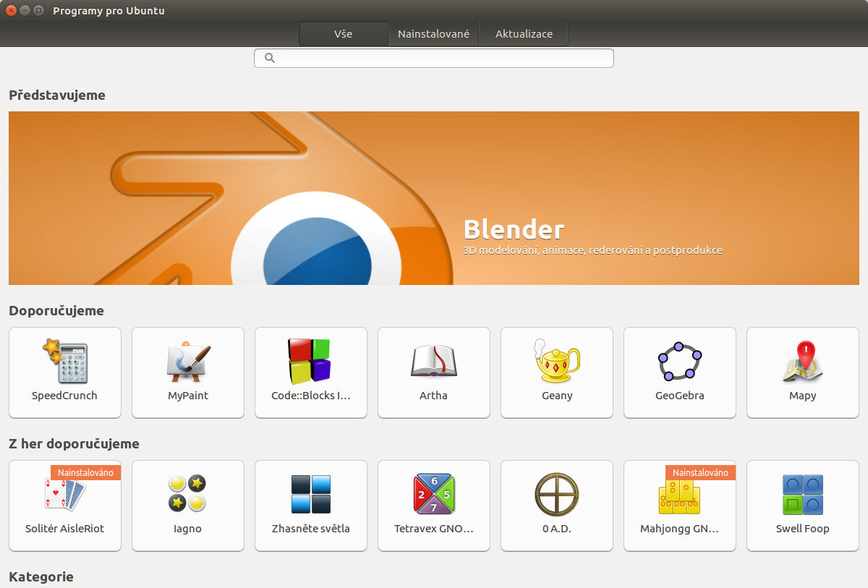The image size is (868, 588).
Task: Click the MyPaint label
Action: (188, 396)
